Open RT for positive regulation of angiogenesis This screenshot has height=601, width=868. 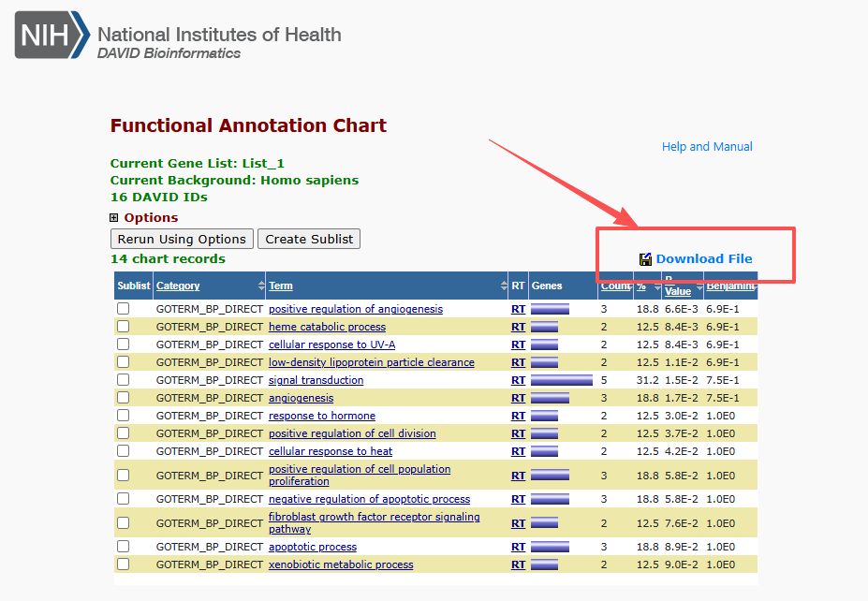coord(518,309)
